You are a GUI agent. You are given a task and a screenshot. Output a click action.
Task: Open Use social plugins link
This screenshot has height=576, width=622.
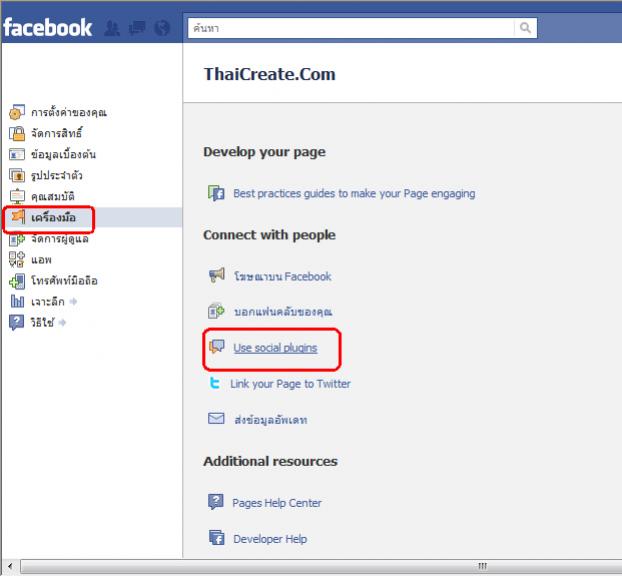[x=275, y=348]
